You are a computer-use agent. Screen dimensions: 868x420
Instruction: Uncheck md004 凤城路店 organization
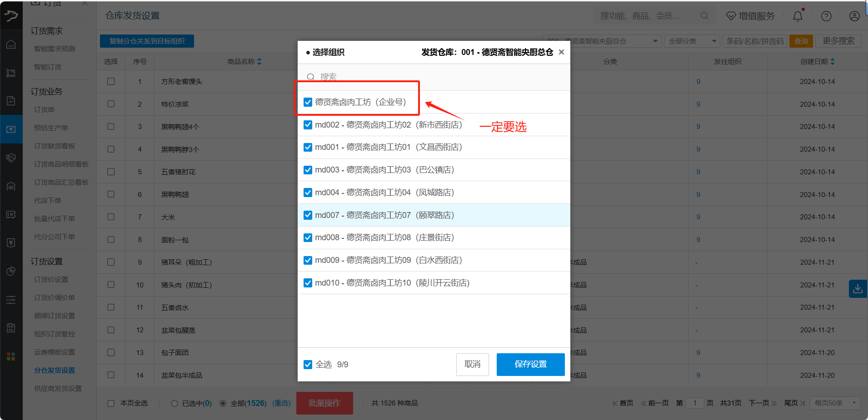click(308, 193)
